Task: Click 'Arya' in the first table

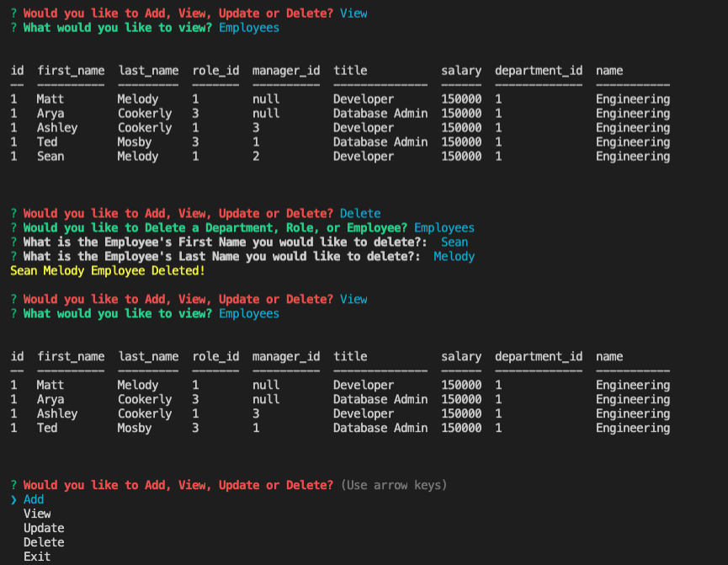Action: point(50,114)
